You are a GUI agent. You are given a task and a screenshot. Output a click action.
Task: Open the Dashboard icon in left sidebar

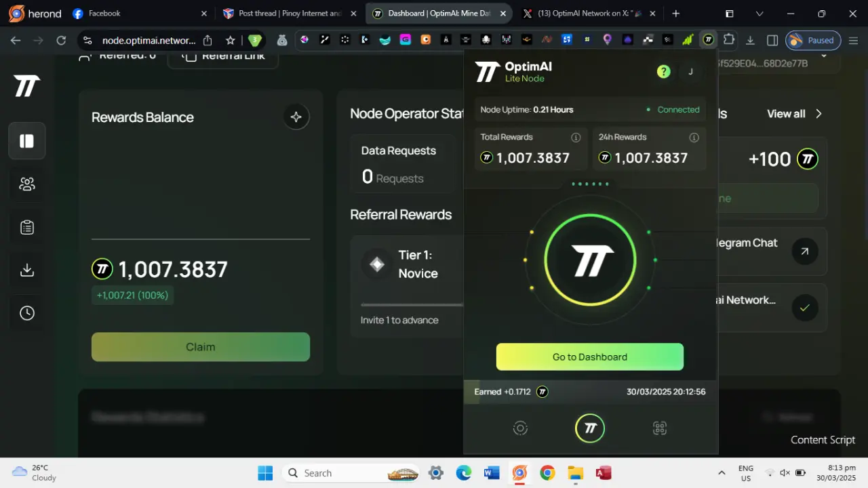tap(27, 141)
